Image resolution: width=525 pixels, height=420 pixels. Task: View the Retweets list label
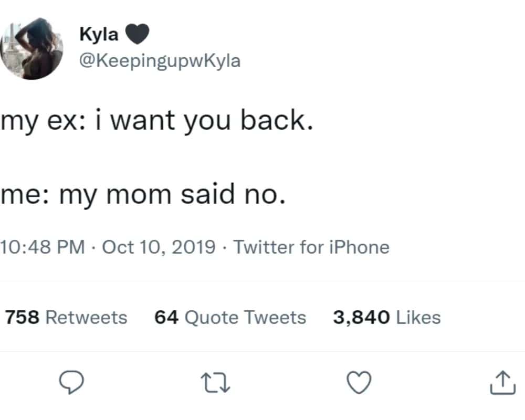pos(87,317)
